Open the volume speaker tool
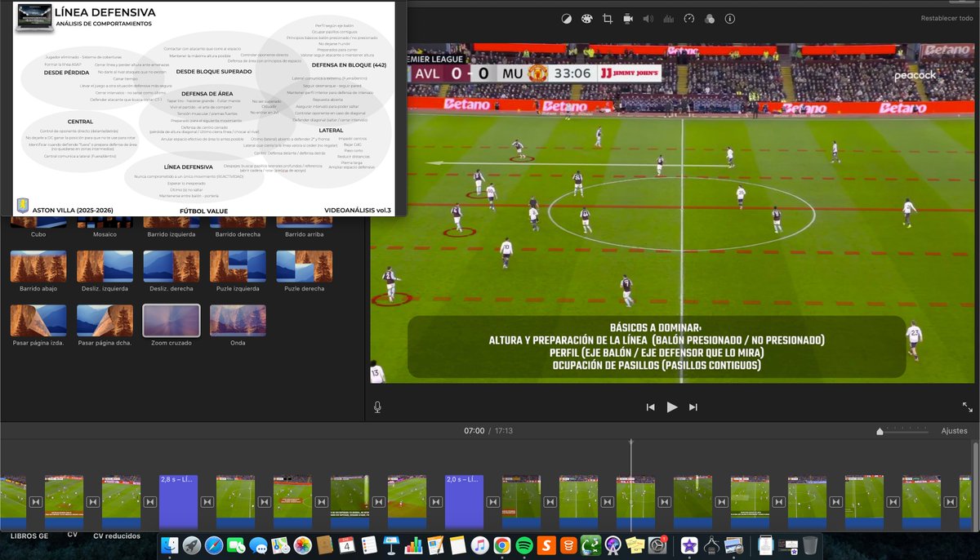The height and width of the screenshot is (560, 980). tap(648, 19)
